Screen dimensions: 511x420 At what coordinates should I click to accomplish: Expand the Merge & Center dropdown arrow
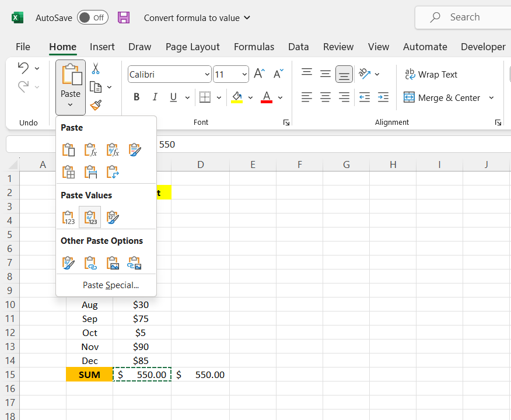click(491, 98)
